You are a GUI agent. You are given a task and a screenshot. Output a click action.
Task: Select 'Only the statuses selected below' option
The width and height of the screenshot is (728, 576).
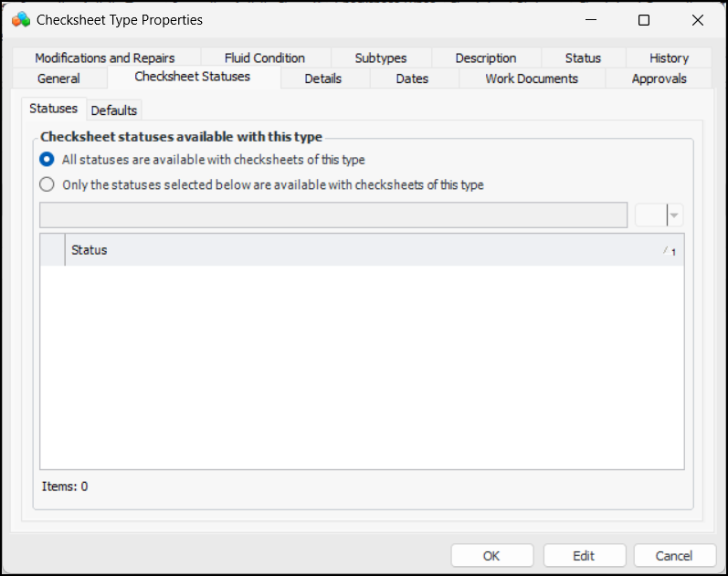pyautogui.click(x=47, y=184)
